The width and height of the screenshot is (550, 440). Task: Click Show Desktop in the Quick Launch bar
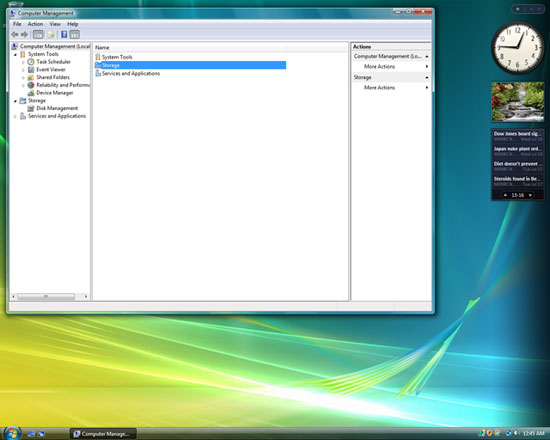pos(31,434)
